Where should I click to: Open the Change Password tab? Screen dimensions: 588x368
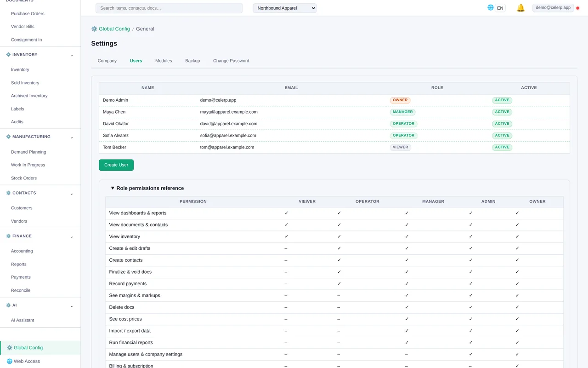point(231,61)
